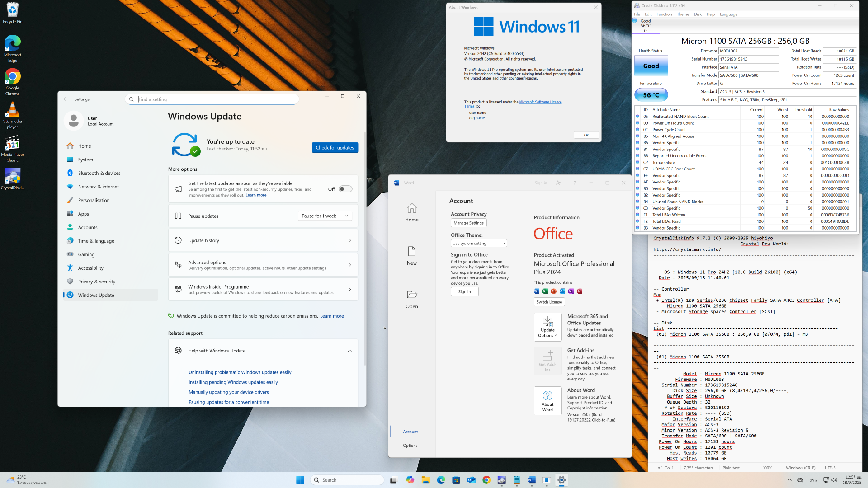Open Office Theme dropdown in Word

pos(479,243)
